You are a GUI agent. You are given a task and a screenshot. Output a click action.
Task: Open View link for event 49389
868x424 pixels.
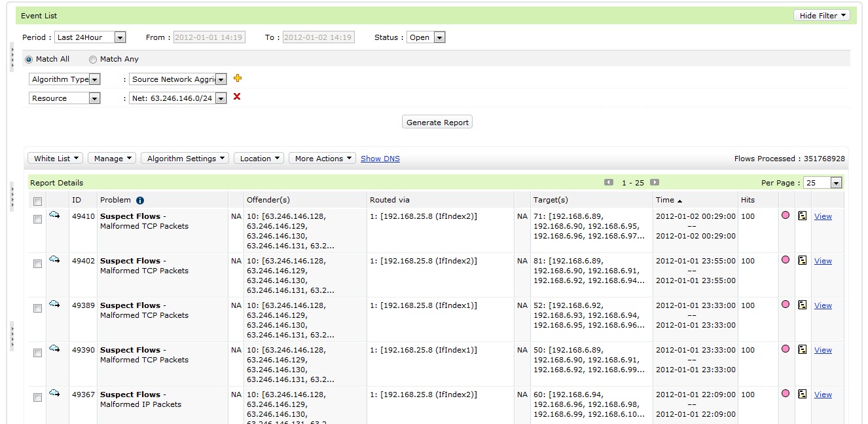(823, 305)
